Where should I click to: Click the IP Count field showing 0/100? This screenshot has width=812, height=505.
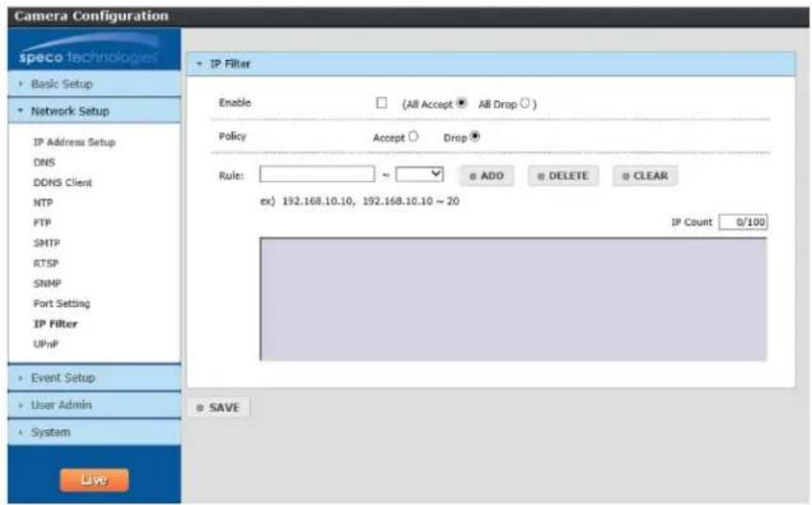(x=743, y=221)
